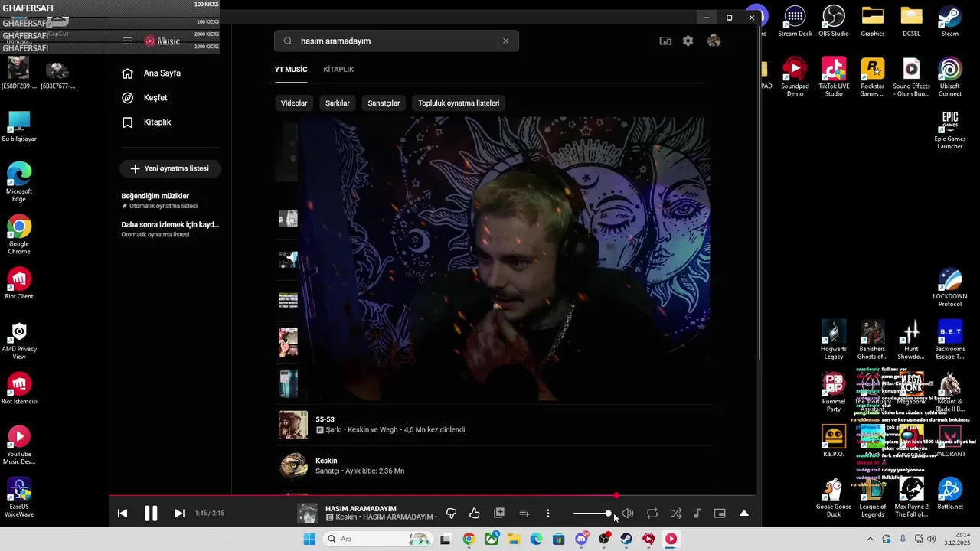This screenshot has width=980, height=551.
Task: Click the YouTube Music logo
Action: [162, 41]
